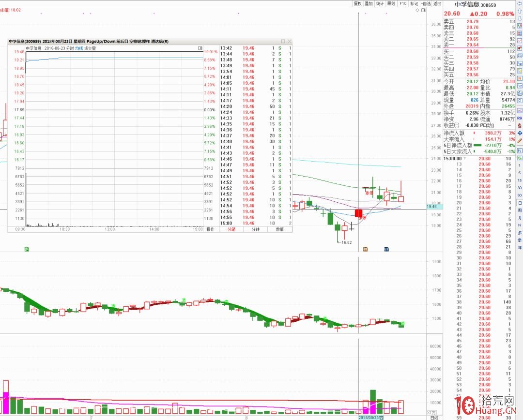Image resolution: width=523 pixels, height=420 pixels.
Task: Close the 2018-08-23 intraday popup window
Action: tap(289, 41)
